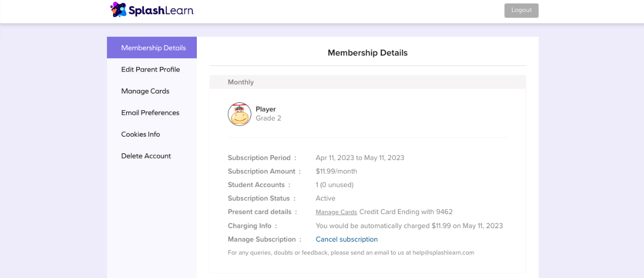Click the $11.99/month subscription amount
Viewport: 644px width, 278px height.
(336, 171)
